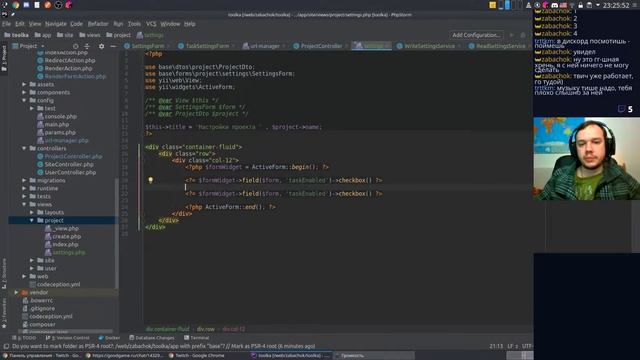Click the US flag keyboard layout indicator
640x360 pixels.
(x=563, y=5)
